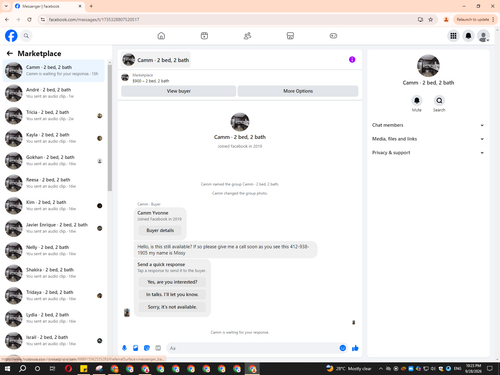
Task: Open a new browser tab
Action: click(91, 6)
